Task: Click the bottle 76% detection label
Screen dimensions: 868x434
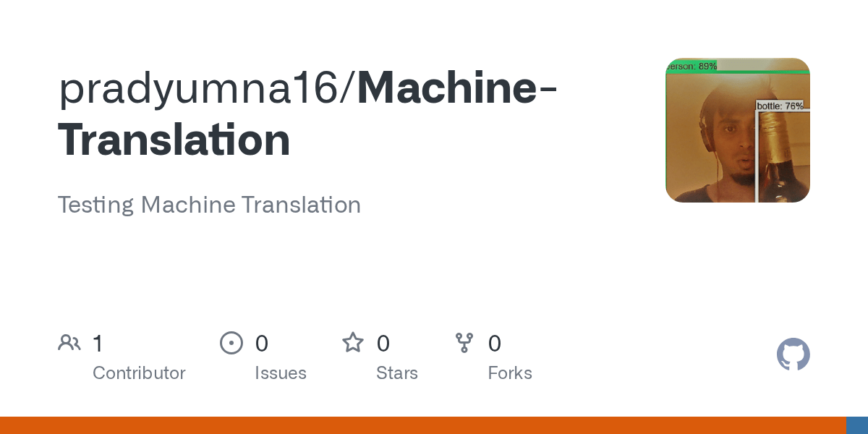Action: [780, 106]
